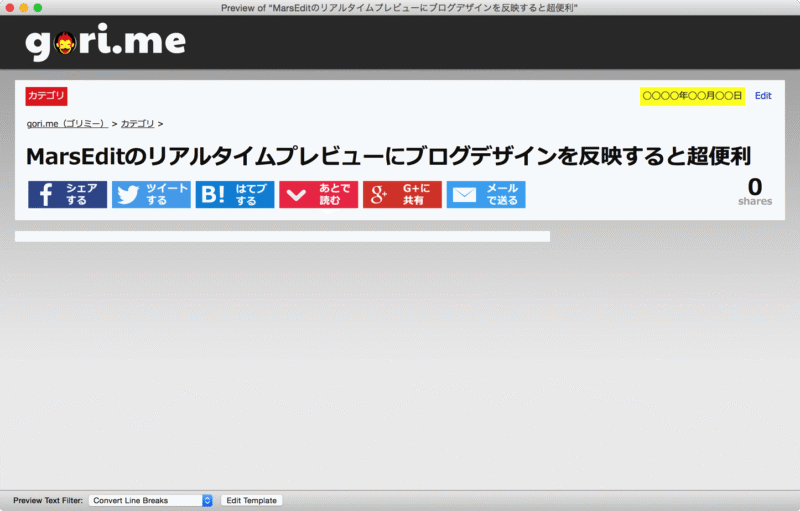The width and height of the screenshot is (800, 511).
Task: Expand the Preview Text Filter dropdown
Action: pos(151,500)
